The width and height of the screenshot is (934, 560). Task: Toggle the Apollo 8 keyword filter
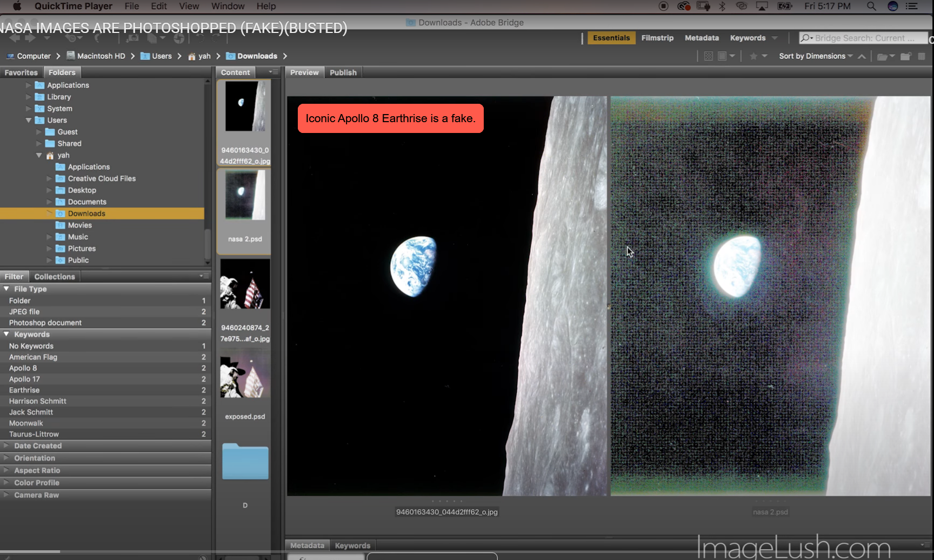[x=105, y=368]
